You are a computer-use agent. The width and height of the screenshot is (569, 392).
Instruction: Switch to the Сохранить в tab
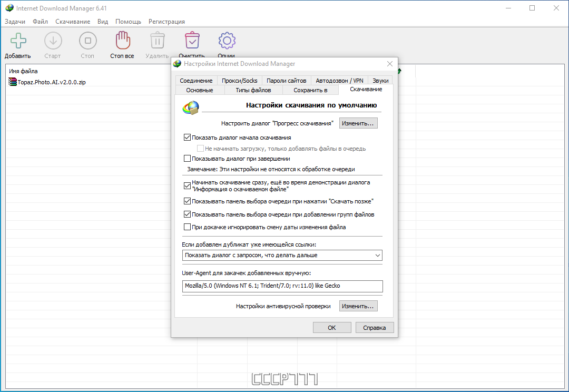(x=310, y=90)
